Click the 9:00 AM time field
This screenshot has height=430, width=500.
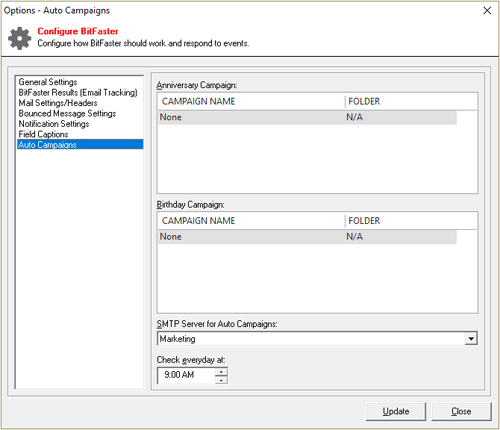coord(186,375)
